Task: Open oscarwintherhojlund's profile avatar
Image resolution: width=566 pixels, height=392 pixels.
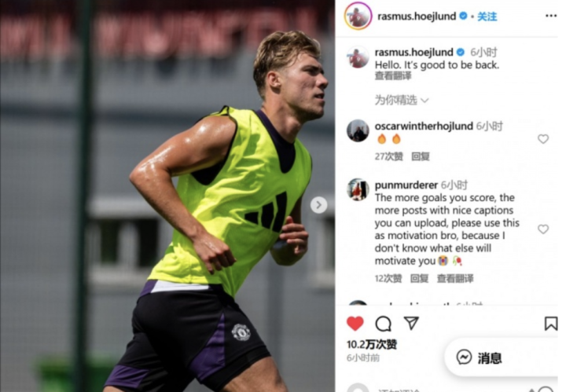Action: (358, 130)
